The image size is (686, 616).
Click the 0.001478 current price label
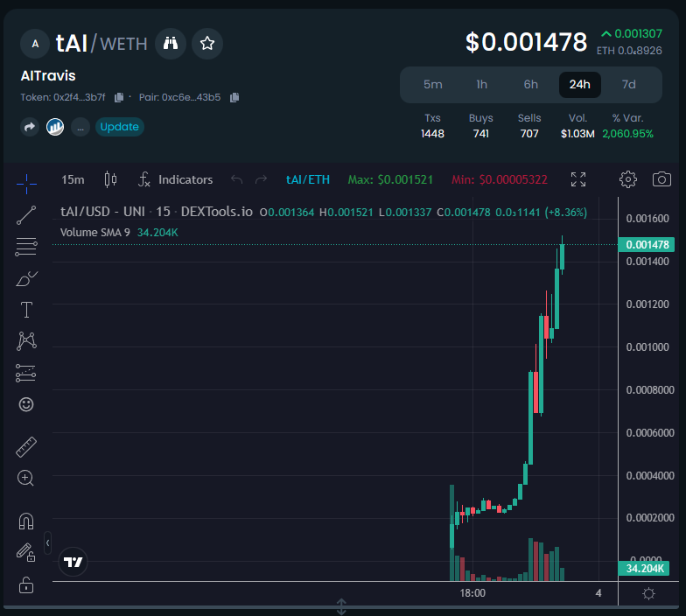(647, 245)
